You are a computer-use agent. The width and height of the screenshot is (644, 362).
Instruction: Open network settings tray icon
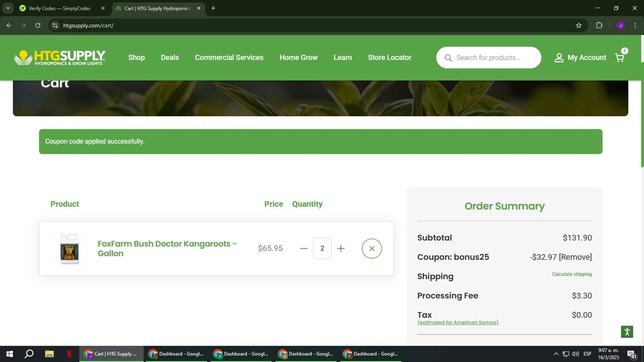(566, 354)
